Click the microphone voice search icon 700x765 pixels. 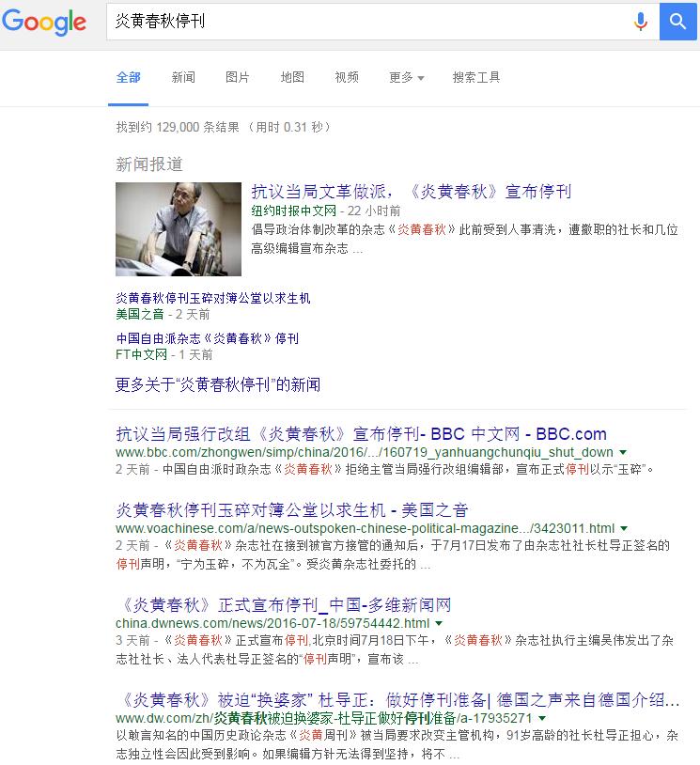click(x=640, y=22)
